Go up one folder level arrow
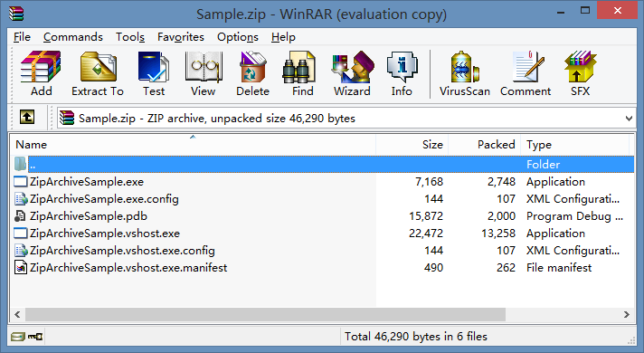 pos(27,118)
